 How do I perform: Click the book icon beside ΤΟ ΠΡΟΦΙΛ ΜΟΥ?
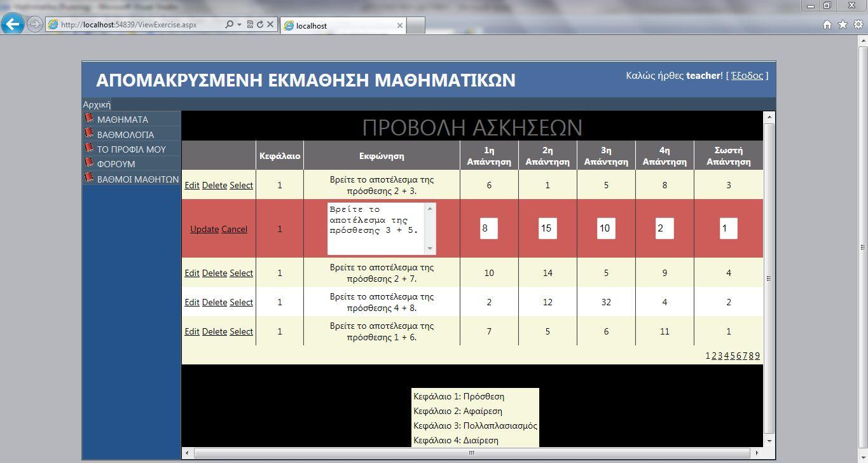click(89, 148)
